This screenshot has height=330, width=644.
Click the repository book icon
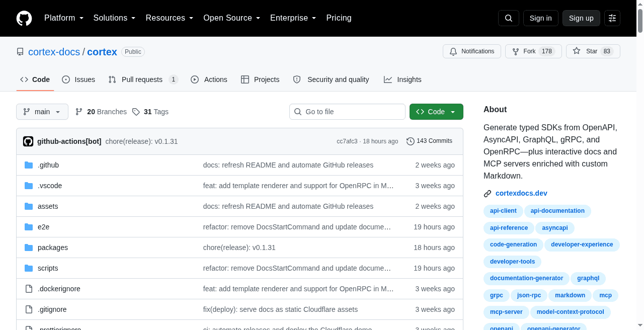(20, 52)
